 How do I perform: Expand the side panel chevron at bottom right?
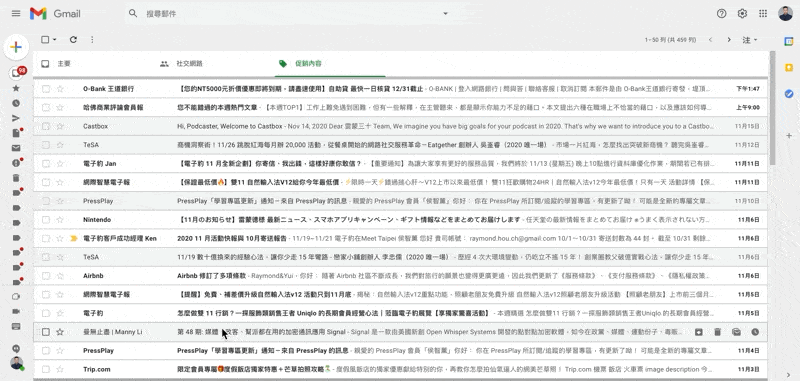tap(789, 375)
